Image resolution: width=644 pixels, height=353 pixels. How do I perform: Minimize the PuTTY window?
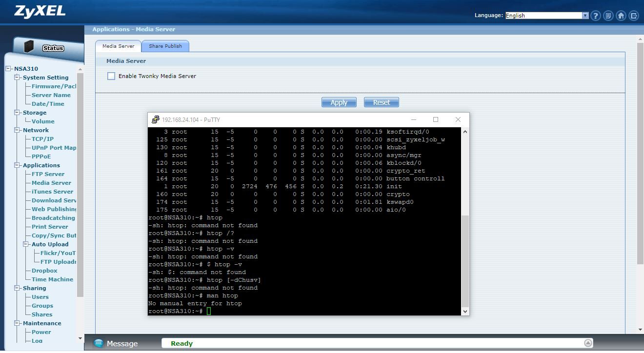pos(414,119)
